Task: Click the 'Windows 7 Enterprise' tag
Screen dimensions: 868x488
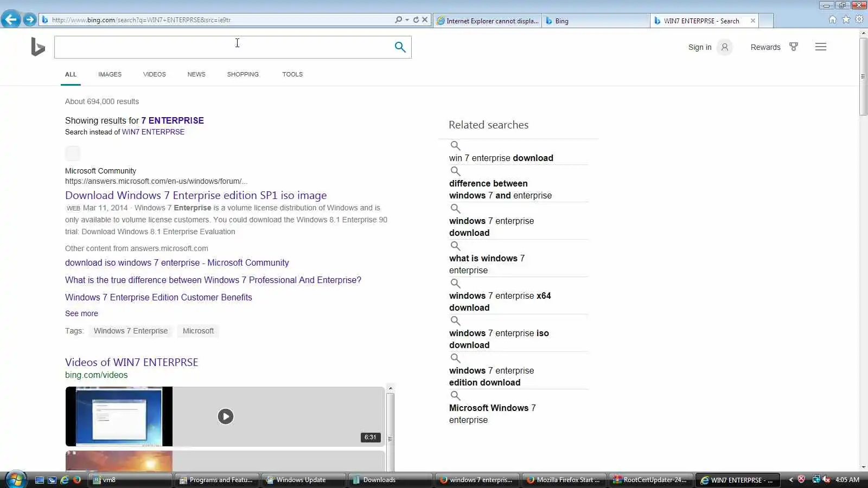Action: [x=131, y=331]
